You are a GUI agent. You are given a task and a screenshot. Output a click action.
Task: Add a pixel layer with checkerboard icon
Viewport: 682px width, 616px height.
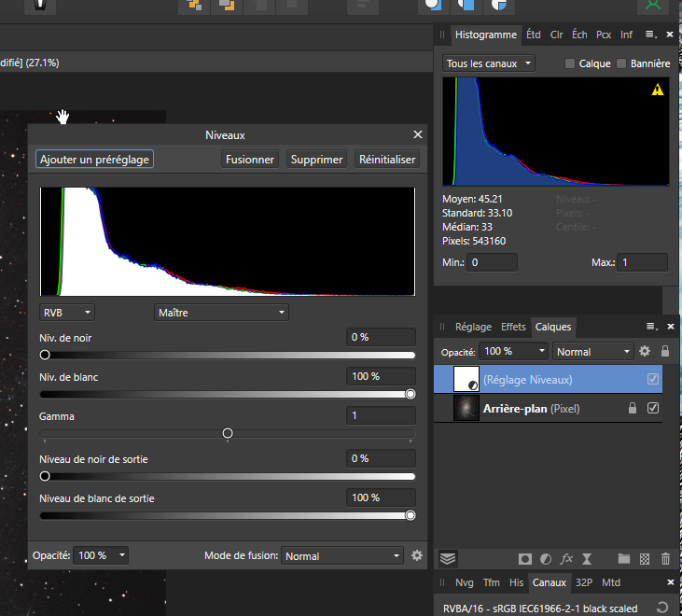(x=645, y=559)
